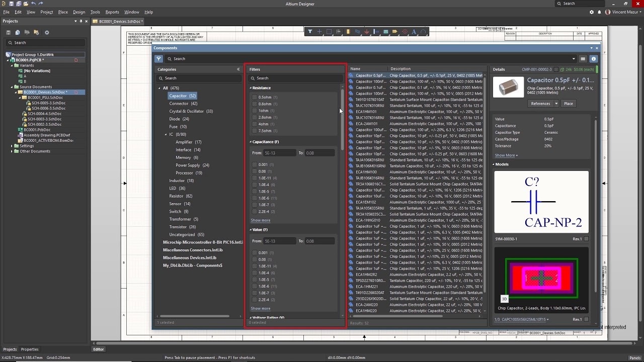Viewport: 644px width, 362px height.
Task: Collapse the Categories pane with the double chevron
Action: pos(238,69)
